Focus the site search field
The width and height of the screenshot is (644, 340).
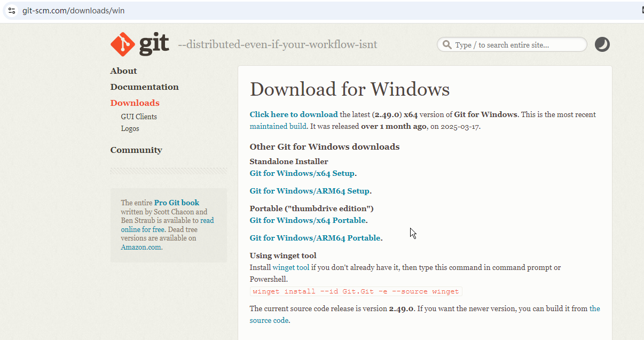tap(512, 45)
